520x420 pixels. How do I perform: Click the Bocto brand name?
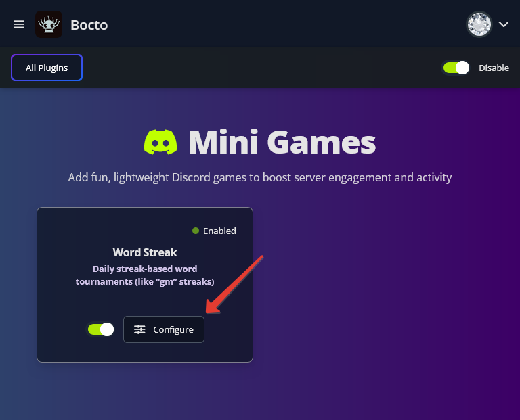pos(89,25)
